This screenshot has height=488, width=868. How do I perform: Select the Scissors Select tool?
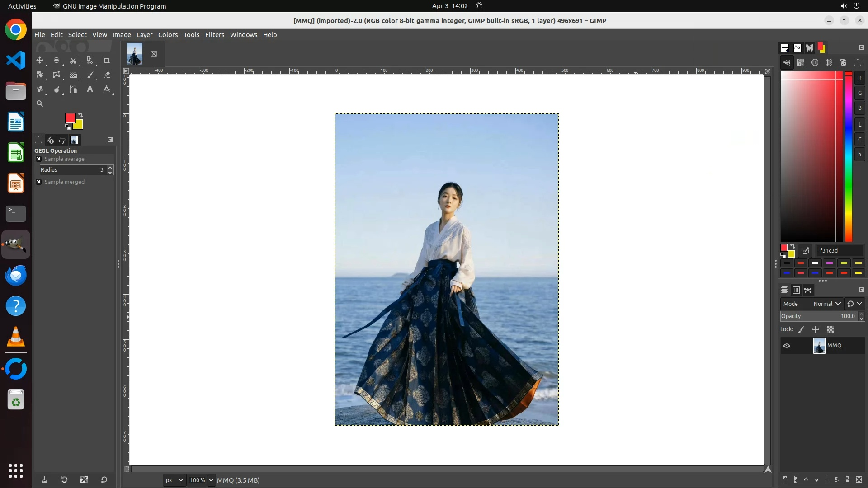[x=73, y=61]
